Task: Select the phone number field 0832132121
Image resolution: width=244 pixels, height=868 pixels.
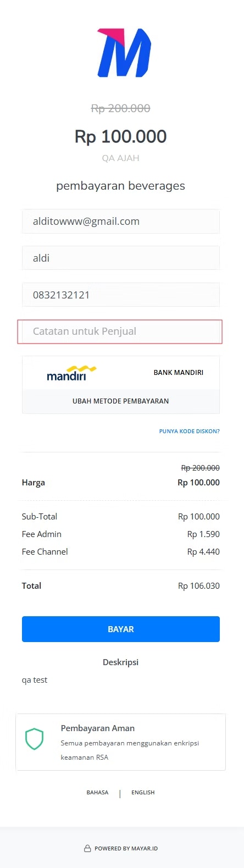Action: [x=121, y=295]
